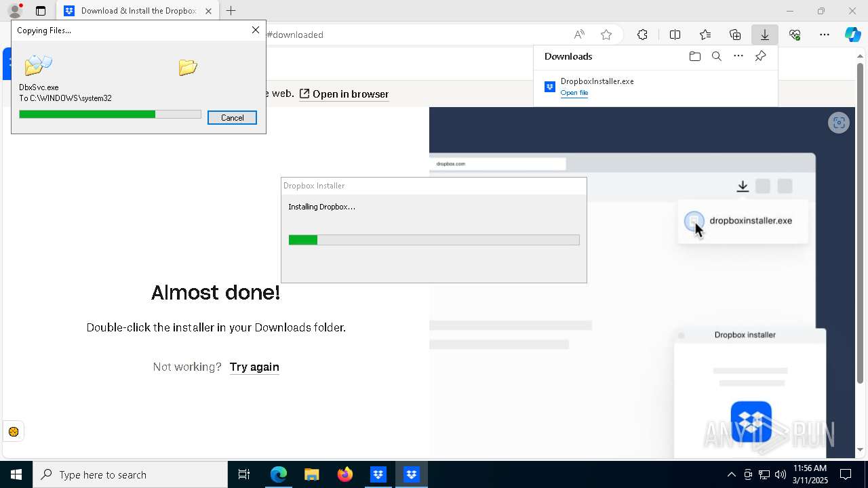Open the Copilot sidebar icon
Screen dimensions: 868x488
852,35
